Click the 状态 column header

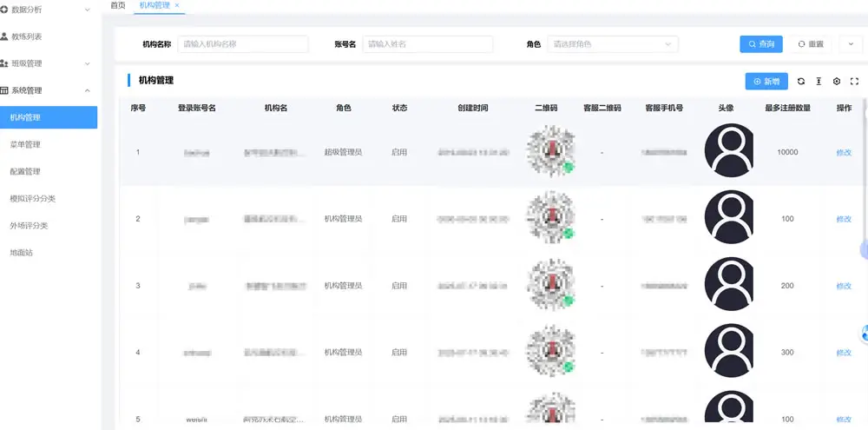(x=399, y=108)
